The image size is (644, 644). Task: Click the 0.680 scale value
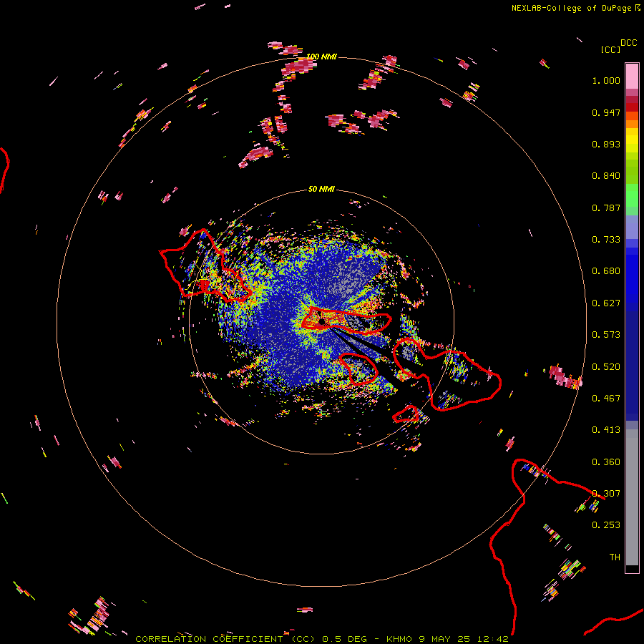click(606, 271)
